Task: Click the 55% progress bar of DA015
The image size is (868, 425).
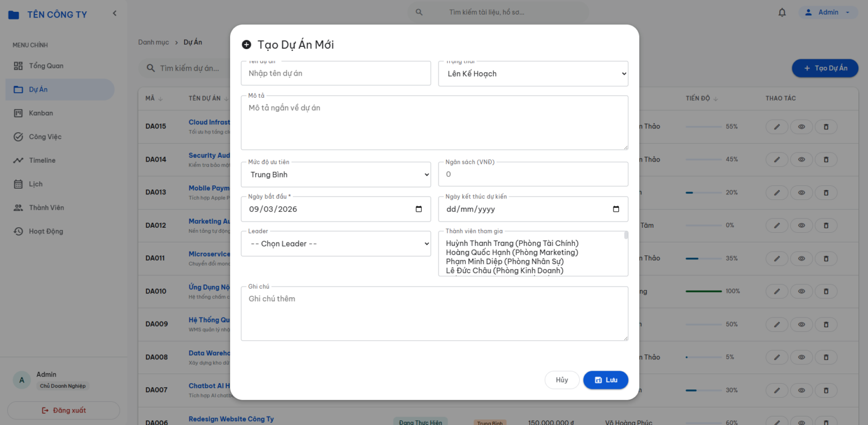Action: [704, 127]
